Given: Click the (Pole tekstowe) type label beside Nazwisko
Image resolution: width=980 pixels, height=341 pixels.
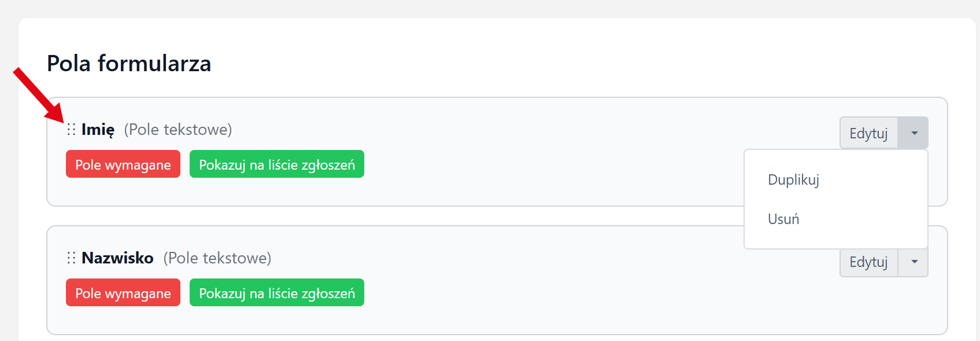Looking at the screenshot, I should click(x=217, y=258).
